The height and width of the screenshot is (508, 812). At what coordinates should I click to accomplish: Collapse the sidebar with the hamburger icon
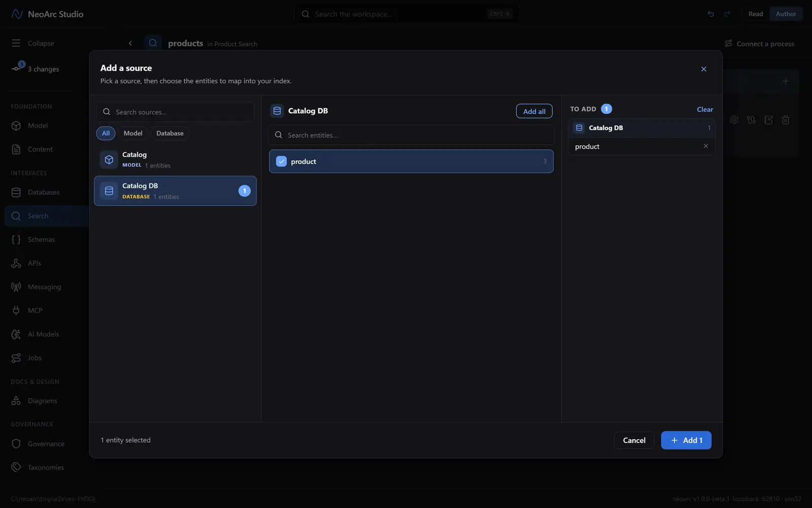pos(16,43)
